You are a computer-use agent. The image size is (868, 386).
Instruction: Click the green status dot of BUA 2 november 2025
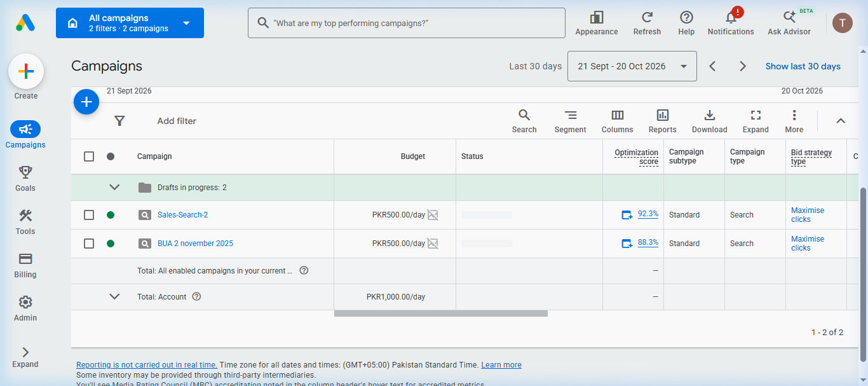point(111,244)
